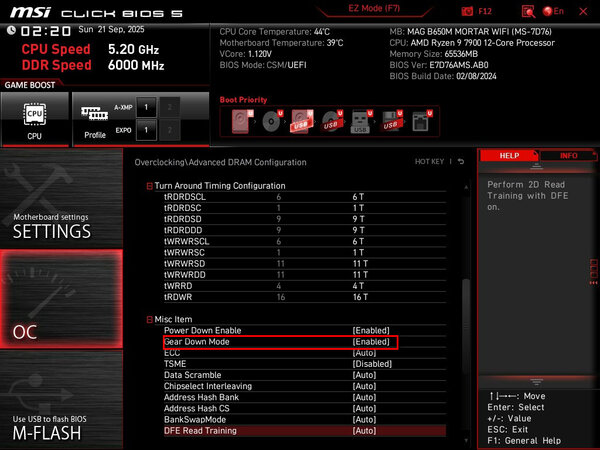Select the first hard disk boot device icon
The width and height of the screenshot is (600, 450).
[242, 121]
